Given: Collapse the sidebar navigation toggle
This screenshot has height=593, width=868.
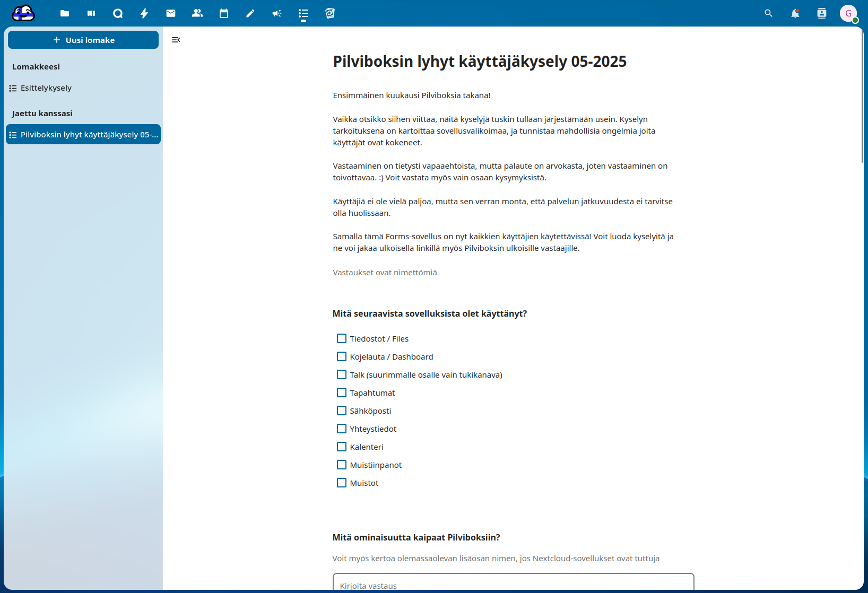Looking at the screenshot, I should click(176, 40).
